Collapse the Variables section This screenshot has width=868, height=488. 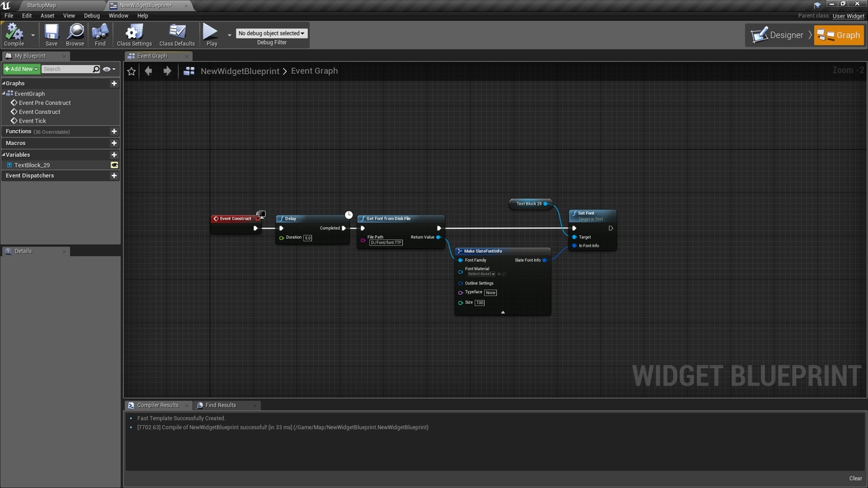(3, 155)
